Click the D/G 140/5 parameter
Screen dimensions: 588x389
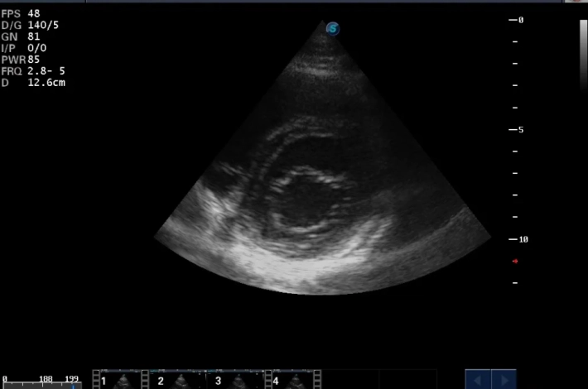click(30, 26)
